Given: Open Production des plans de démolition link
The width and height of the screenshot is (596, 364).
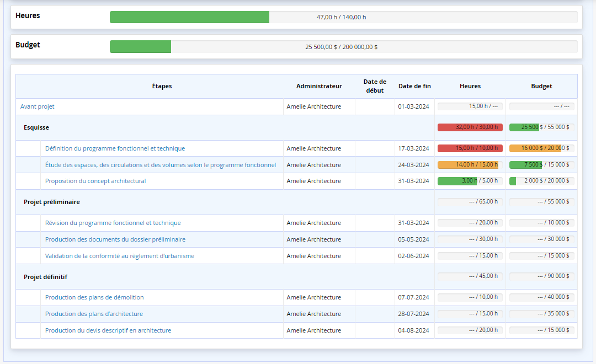Looking at the screenshot, I should click(94, 297).
